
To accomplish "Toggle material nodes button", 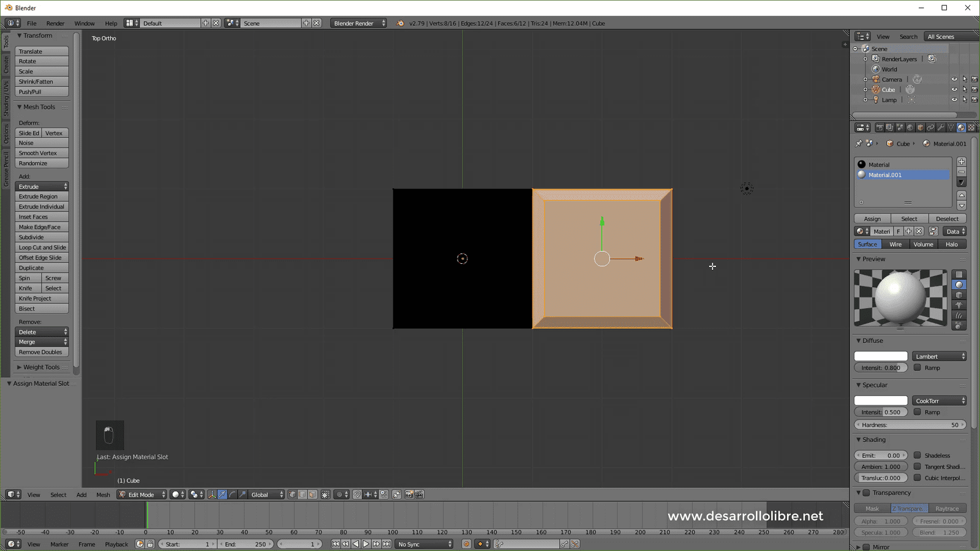I will click(x=933, y=231).
